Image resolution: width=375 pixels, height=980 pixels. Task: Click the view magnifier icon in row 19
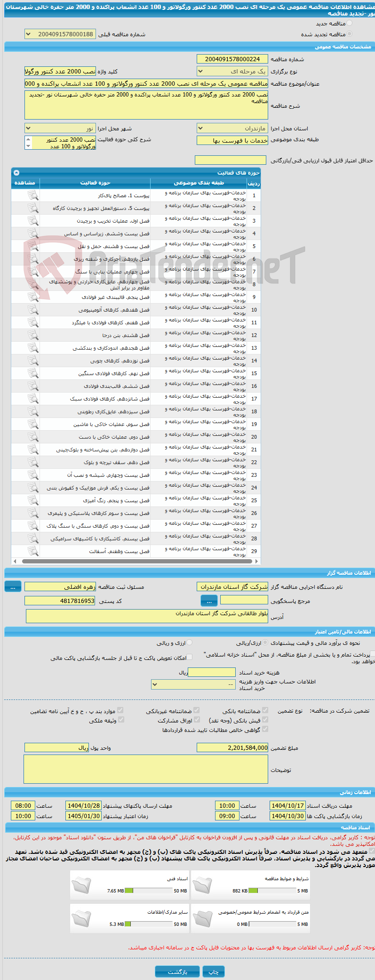pyautogui.click(x=33, y=424)
